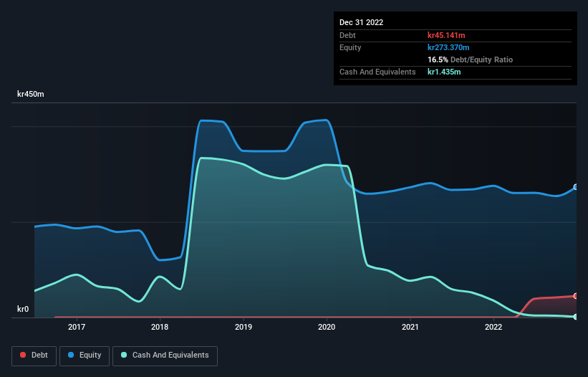Click the 2018 x-axis label
588x377 pixels.
(160, 327)
